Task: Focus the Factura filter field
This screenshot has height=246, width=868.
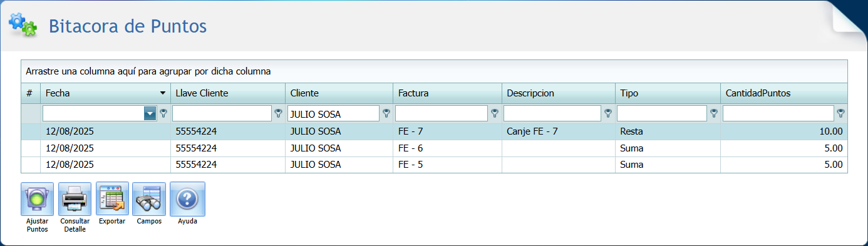Action: click(x=442, y=113)
